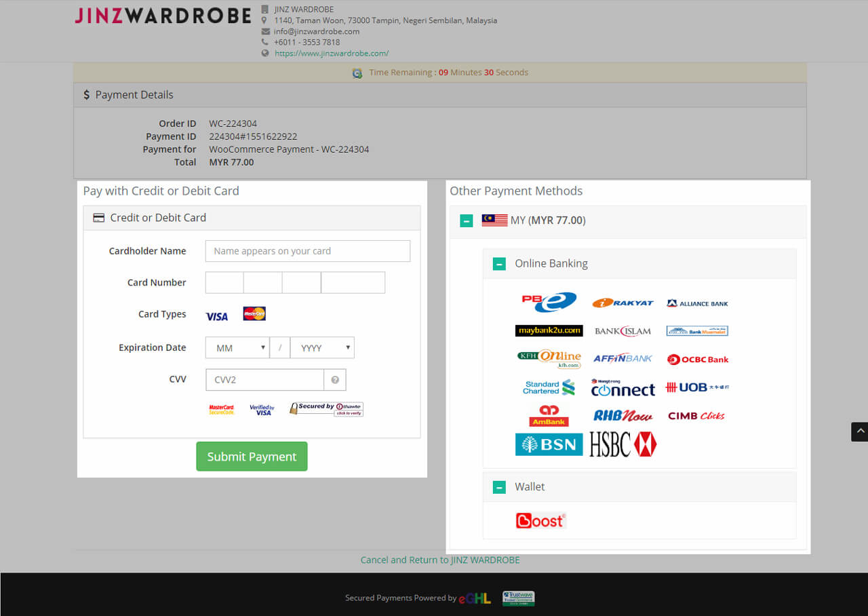Click the Visa card type icon

(x=217, y=316)
